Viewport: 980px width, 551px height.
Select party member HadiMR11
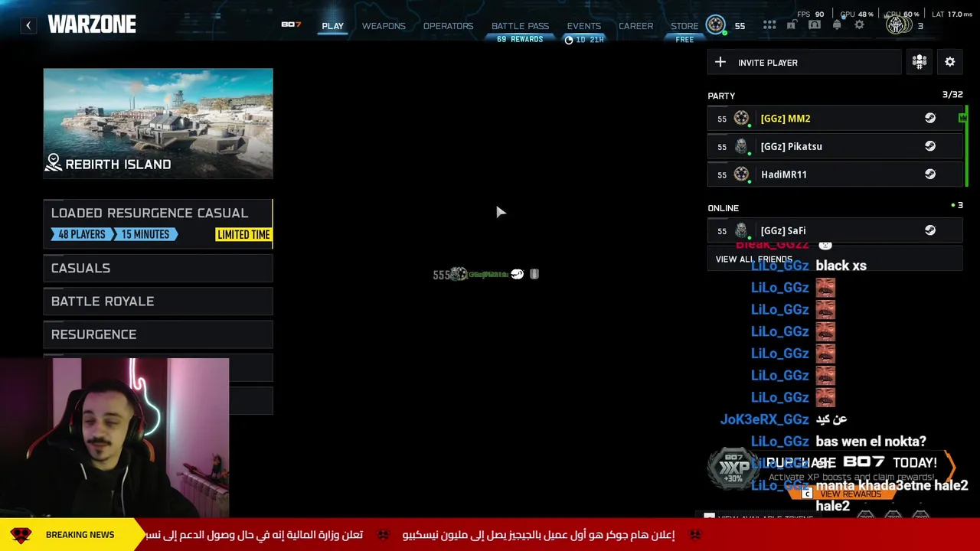point(835,174)
